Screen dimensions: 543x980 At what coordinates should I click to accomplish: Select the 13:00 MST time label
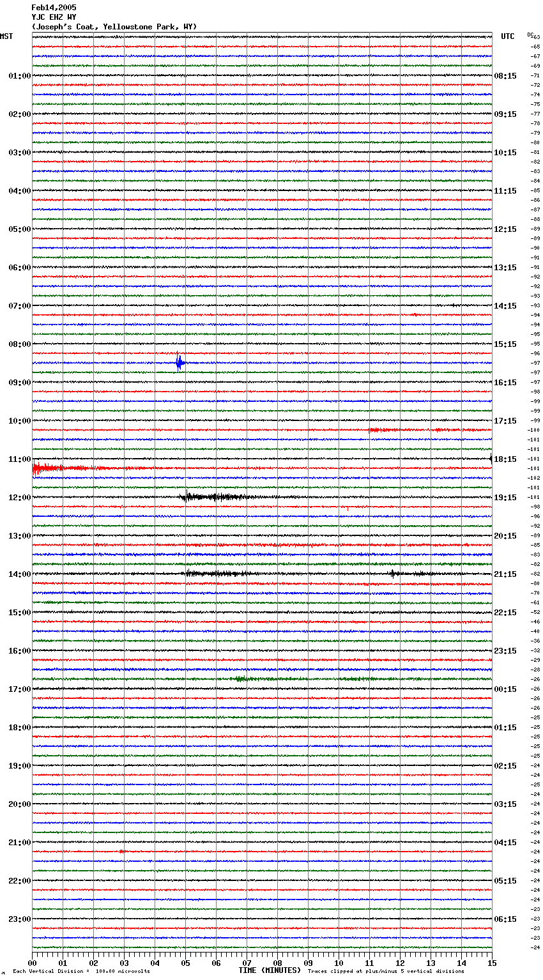point(20,536)
